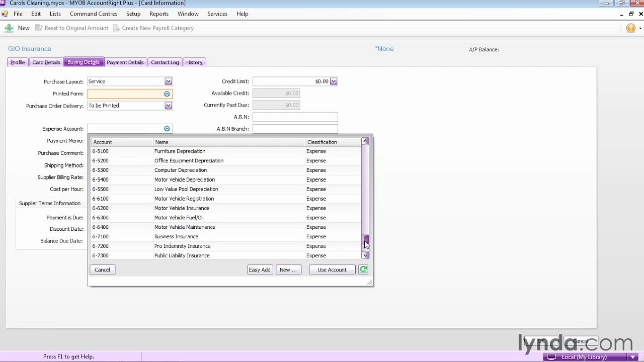Open the File menu

point(18,14)
